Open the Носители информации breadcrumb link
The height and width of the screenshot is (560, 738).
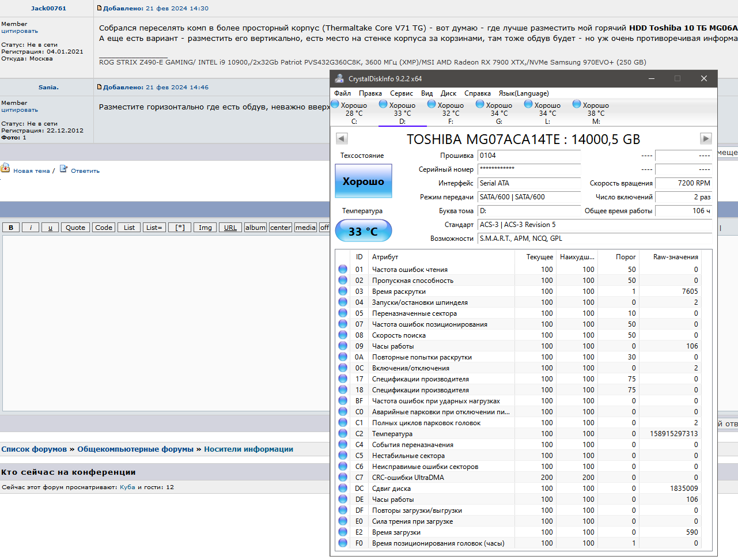[x=248, y=449]
